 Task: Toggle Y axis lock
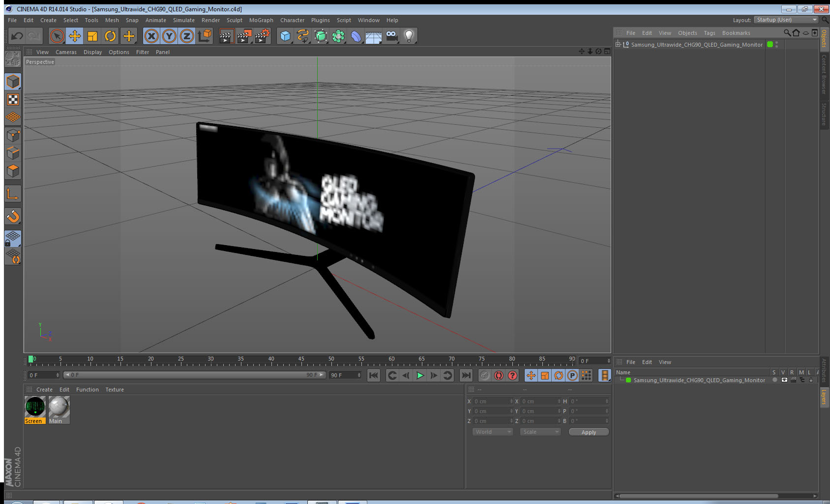tap(169, 36)
